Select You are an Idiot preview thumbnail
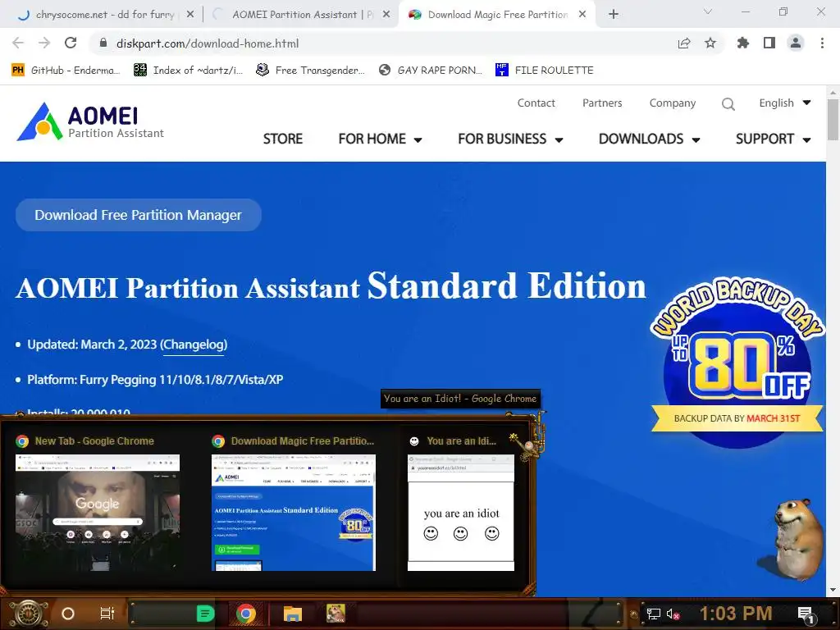Screen dimensions: 840x630 coord(461,512)
